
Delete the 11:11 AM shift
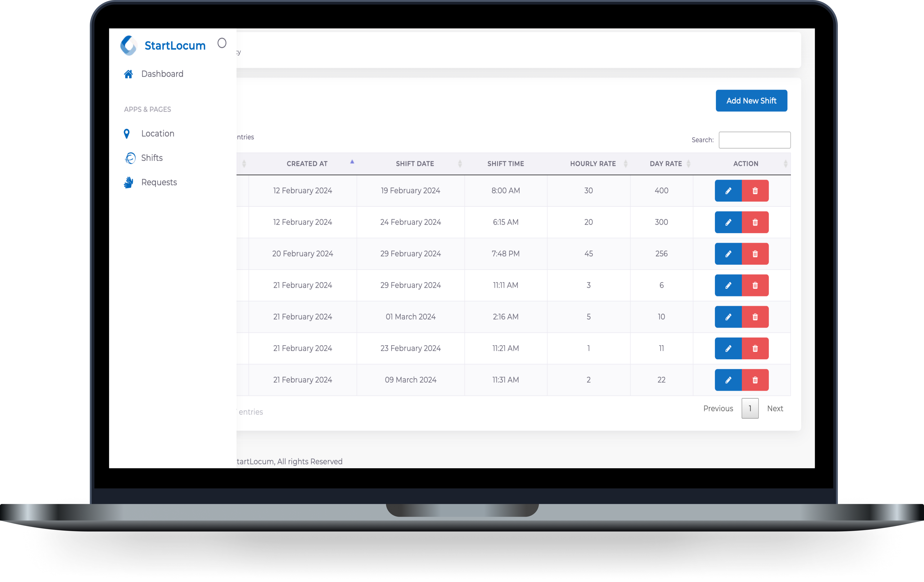pos(755,285)
